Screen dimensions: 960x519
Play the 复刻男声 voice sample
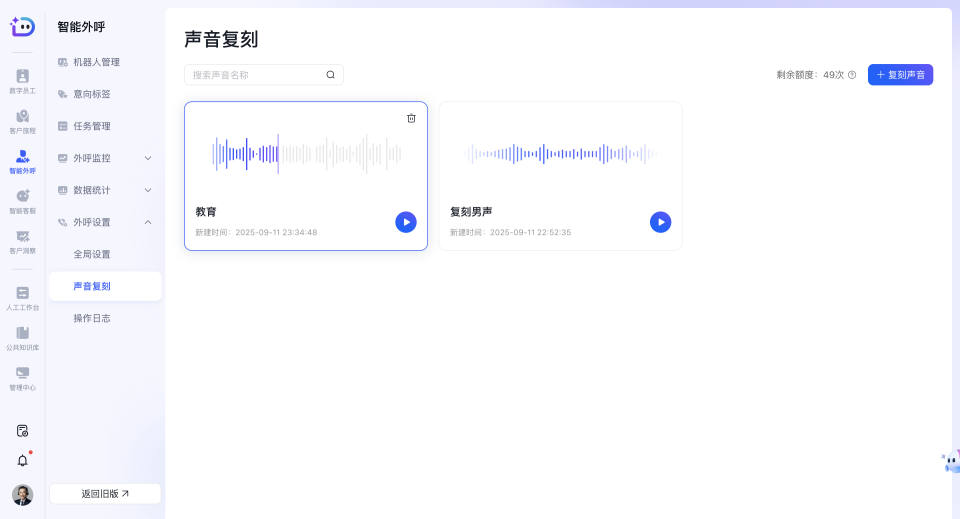tap(660, 222)
